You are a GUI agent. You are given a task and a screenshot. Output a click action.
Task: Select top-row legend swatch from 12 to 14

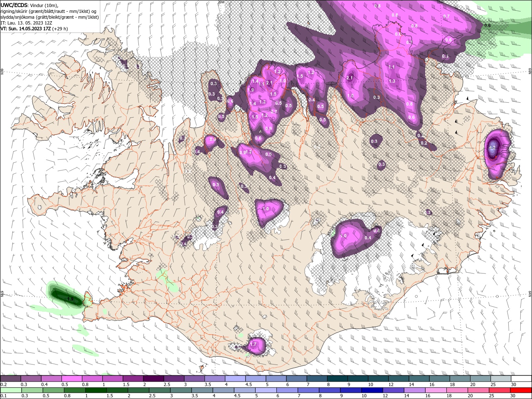[399, 379]
